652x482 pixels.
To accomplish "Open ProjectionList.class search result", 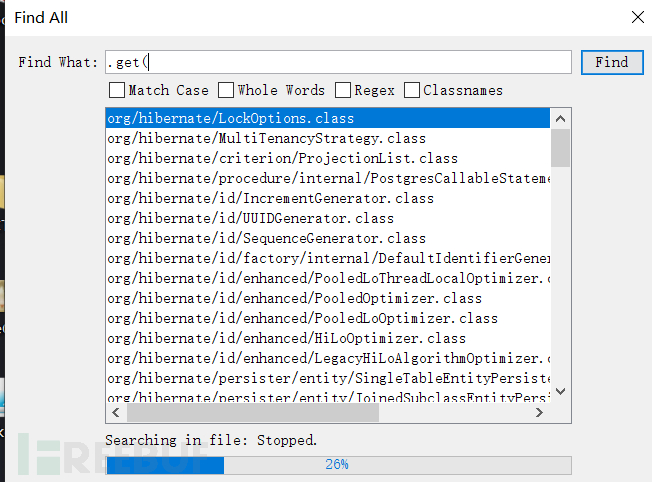I will (282, 158).
